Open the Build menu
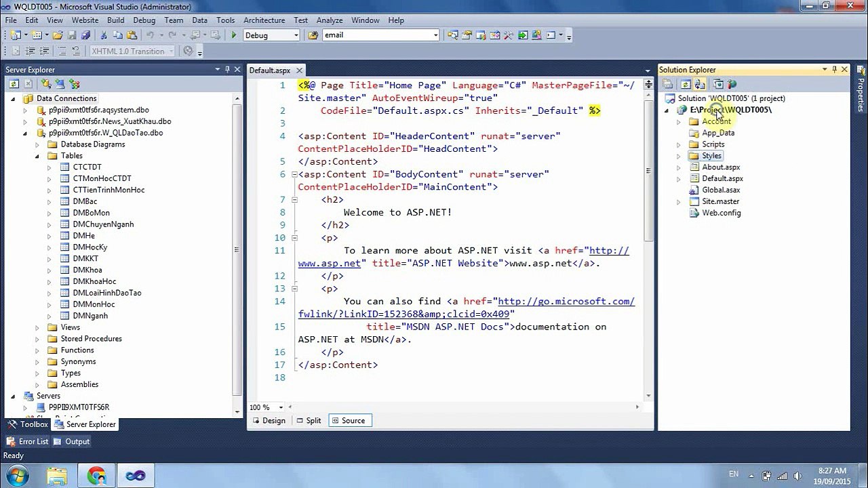The image size is (868, 488). [x=116, y=20]
